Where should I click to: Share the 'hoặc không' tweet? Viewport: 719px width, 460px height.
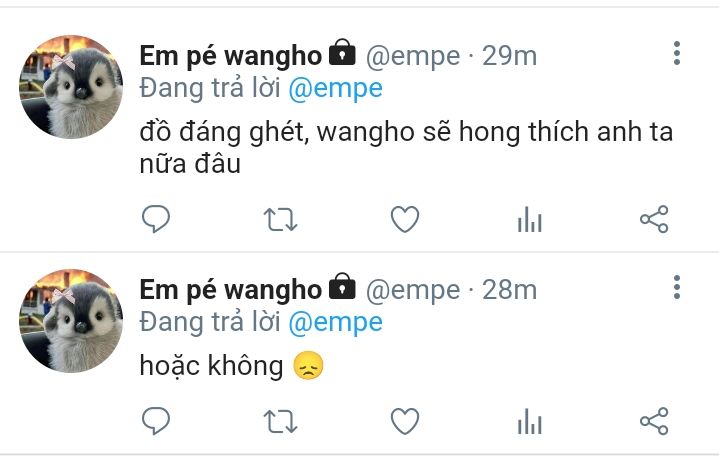point(654,421)
